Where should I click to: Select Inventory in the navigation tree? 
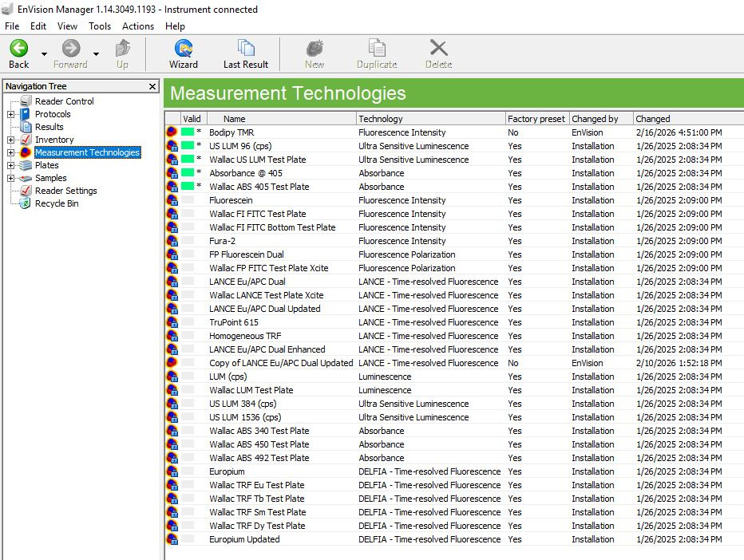click(x=54, y=140)
